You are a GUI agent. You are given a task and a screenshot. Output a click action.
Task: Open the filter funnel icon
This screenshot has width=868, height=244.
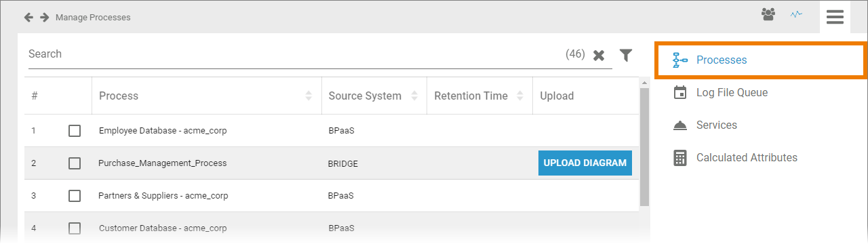626,55
